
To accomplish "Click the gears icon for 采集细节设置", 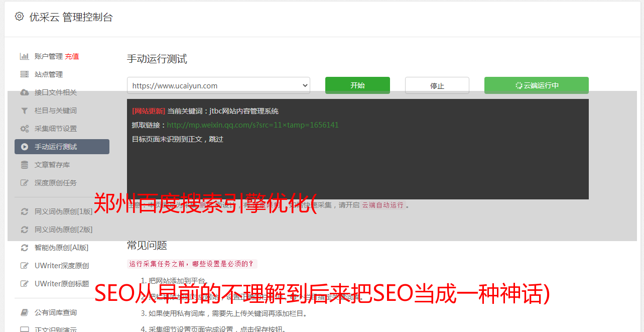I will coord(24,129).
